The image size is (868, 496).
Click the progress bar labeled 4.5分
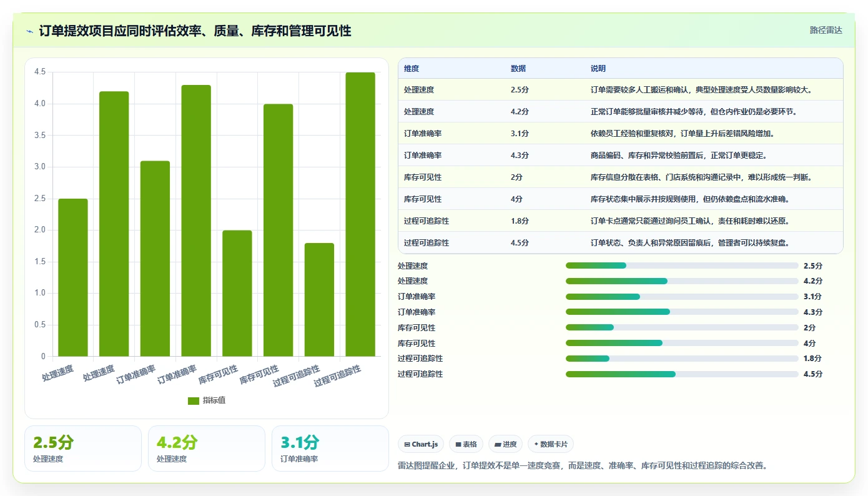click(682, 374)
